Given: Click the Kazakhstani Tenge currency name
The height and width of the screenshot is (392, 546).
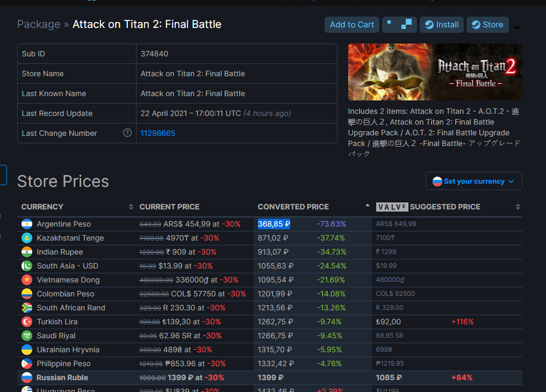Looking at the screenshot, I should pyautogui.click(x=70, y=238).
